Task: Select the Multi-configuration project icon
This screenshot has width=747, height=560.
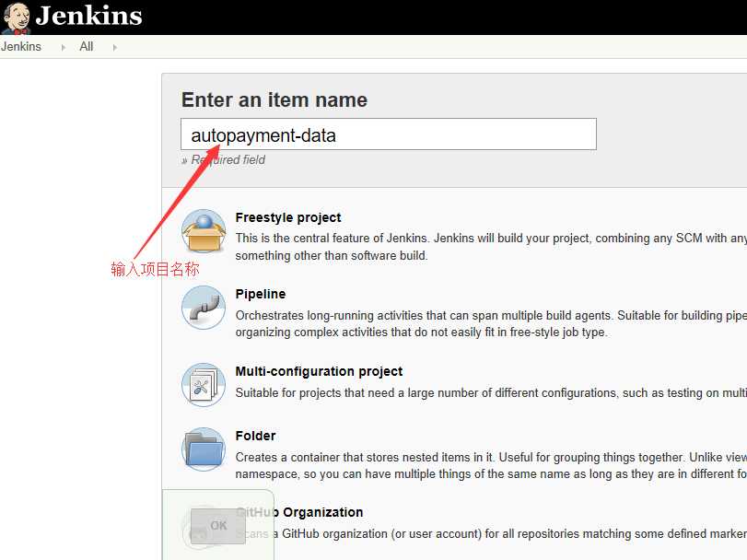Action: pyautogui.click(x=204, y=385)
